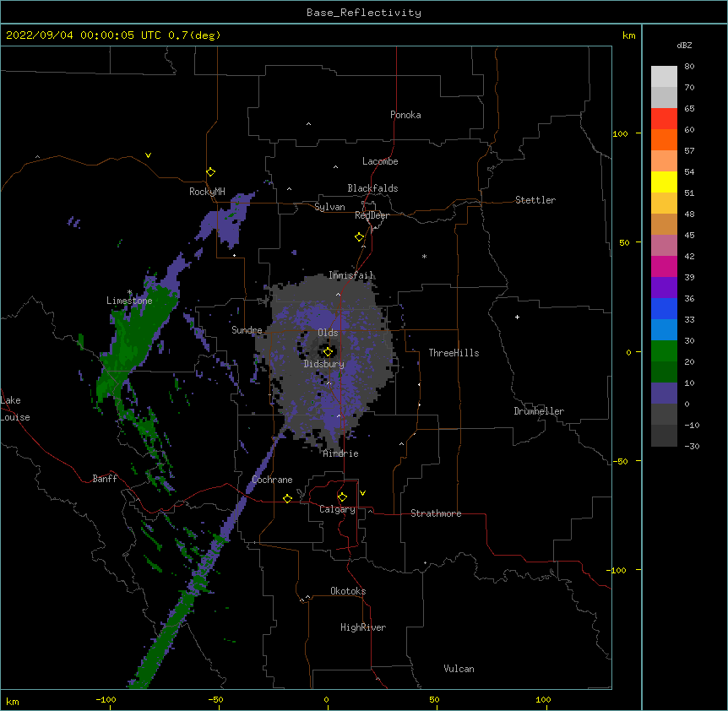Select the yellow diamond marker above RockyMH
728x711 pixels.
click(210, 172)
